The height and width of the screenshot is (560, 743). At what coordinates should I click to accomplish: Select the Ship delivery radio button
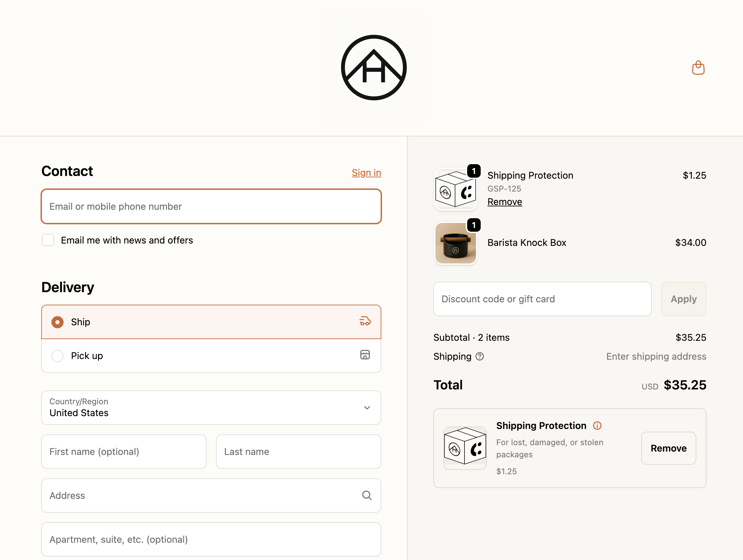coord(57,322)
